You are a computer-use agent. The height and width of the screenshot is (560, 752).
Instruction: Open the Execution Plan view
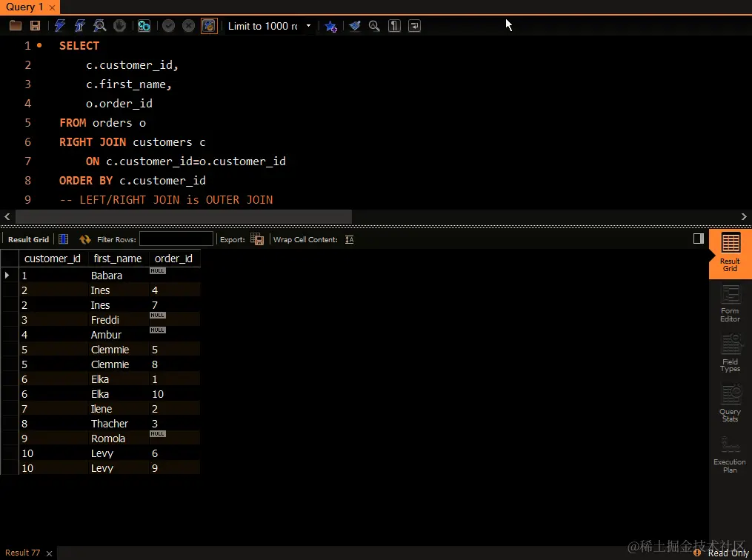[x=730, y=455]
